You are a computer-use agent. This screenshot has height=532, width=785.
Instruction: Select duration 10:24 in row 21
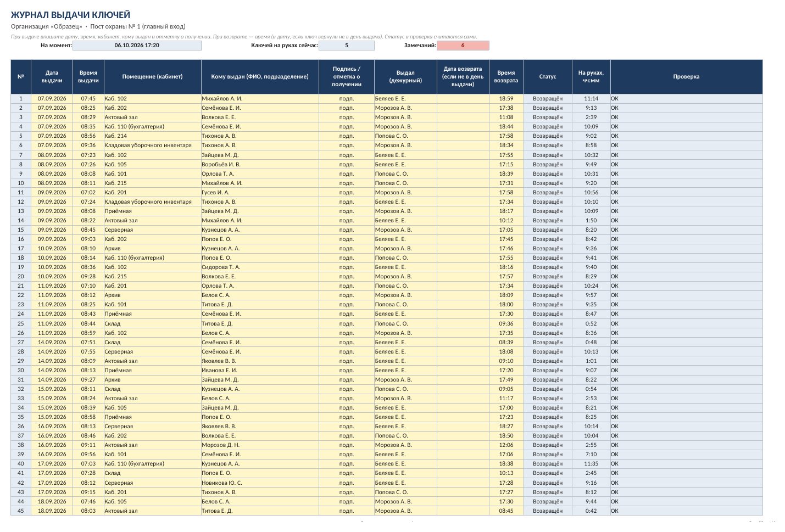pos(591,286)
